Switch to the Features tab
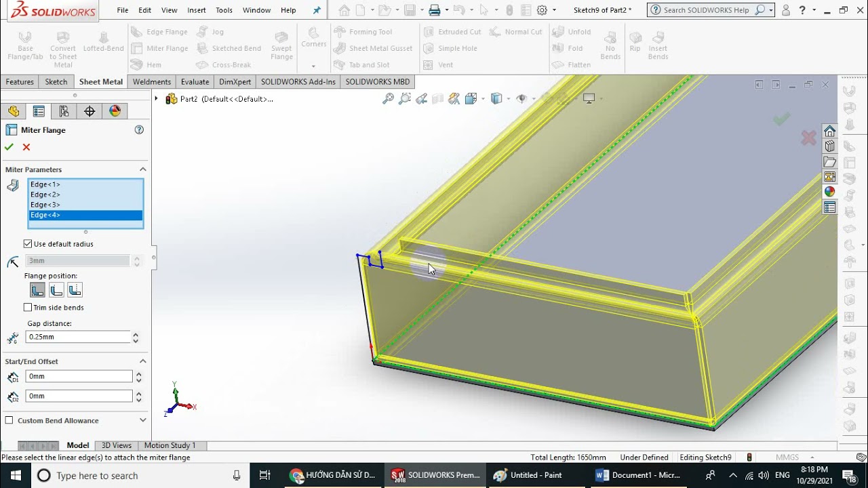Image resolution: width=868 pixels, height=488 pixels. click(x=20, y=82)
